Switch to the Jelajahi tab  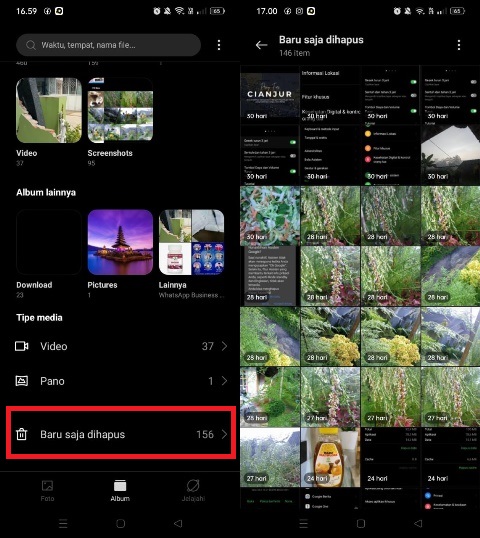(x=193, y=491)
